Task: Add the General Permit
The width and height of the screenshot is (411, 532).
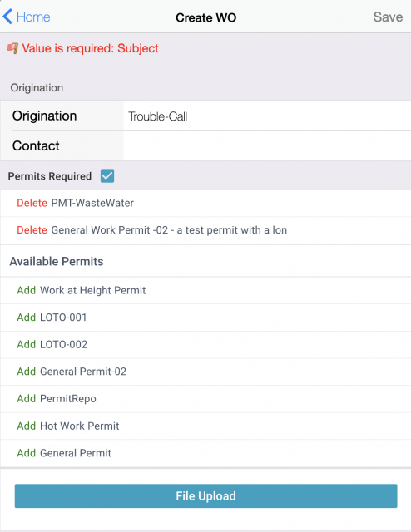Action: click(26, 453)
